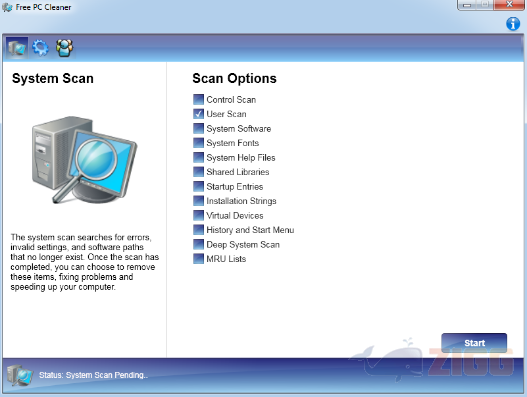Uncheck the User Scan option

198,114
